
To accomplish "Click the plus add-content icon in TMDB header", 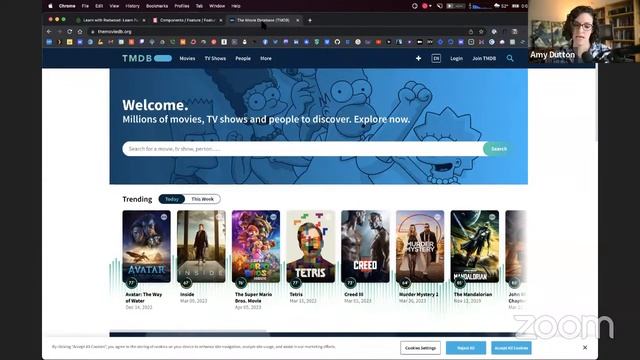I will (x=418, y=58).
